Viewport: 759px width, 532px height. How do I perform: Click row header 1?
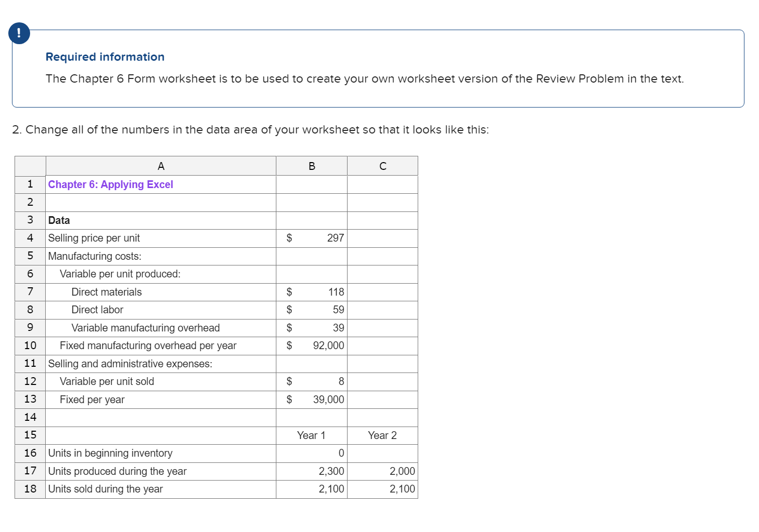30,184
